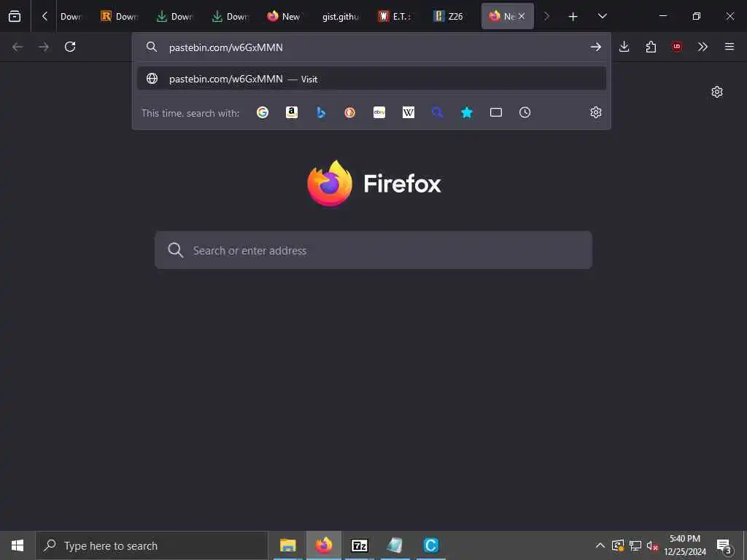Open the notepad-style taskbar app
The height and width of the screenshot is (560, 747).
click(395, 545)
